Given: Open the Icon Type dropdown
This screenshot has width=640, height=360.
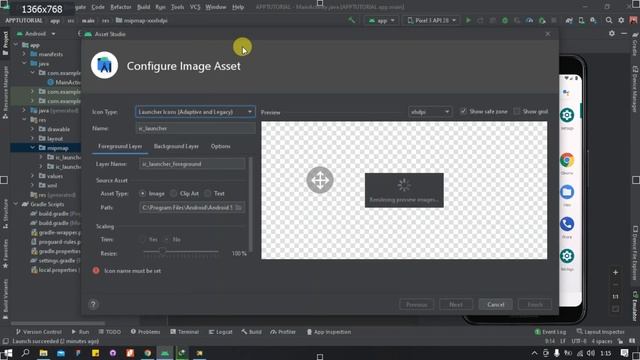Looking at the screenshot, I should (195, 111).
